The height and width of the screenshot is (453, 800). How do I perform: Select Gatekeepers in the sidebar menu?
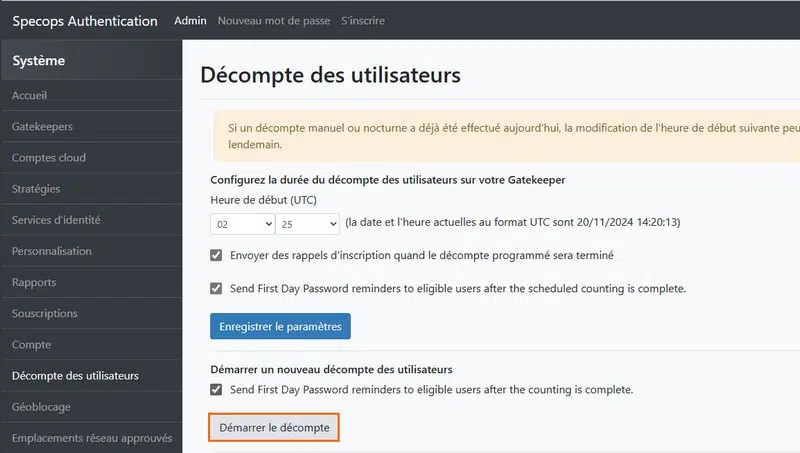click(x=42, y=127)
